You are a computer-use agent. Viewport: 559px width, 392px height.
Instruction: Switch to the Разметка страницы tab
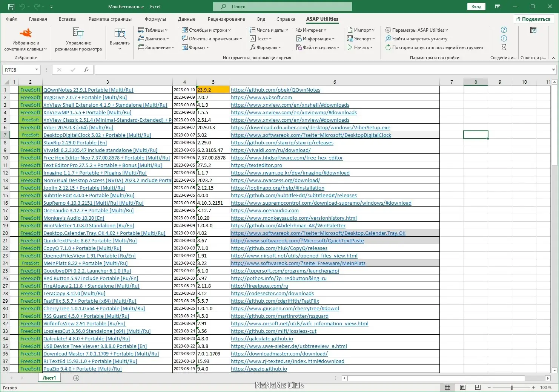point(110,19)
